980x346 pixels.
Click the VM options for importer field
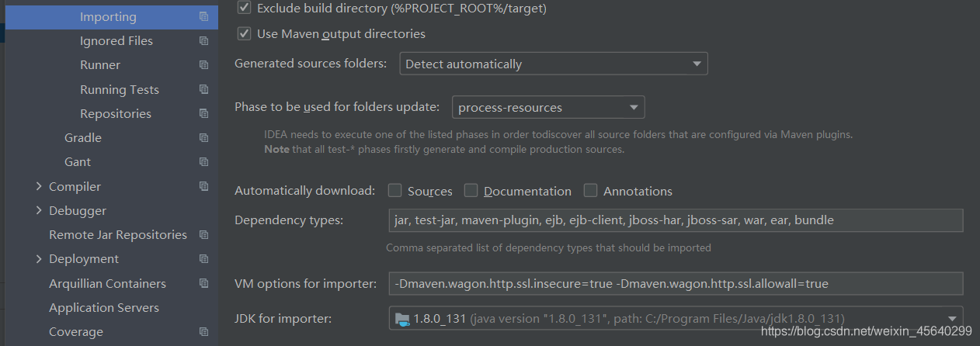[676, 283]
